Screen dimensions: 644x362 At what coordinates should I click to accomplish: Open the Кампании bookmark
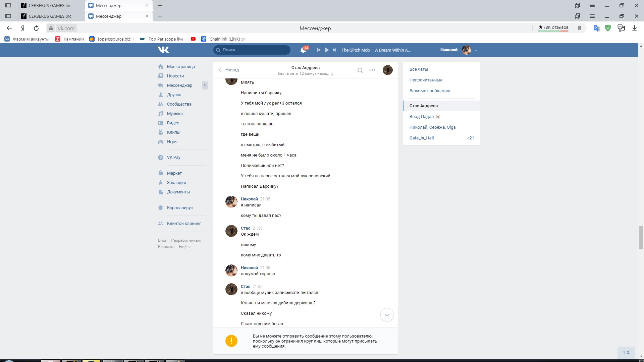69,39
